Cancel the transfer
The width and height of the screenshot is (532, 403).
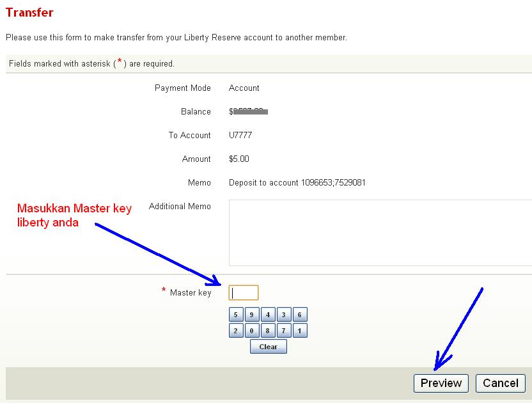501,383
